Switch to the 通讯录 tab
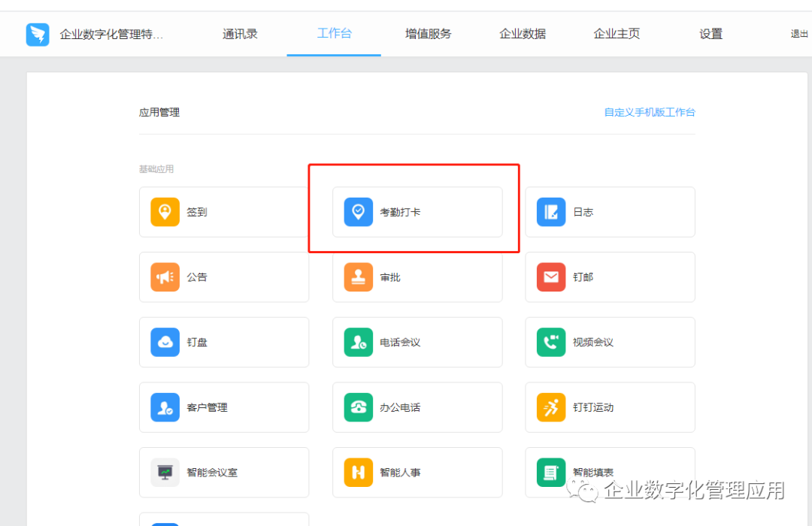The image size is (812, 526). [x=240, y=34]
